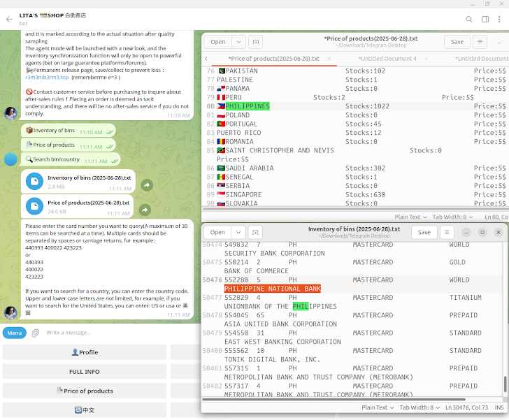
Task: Forward the Price of products file message
Action: point(145,210)
